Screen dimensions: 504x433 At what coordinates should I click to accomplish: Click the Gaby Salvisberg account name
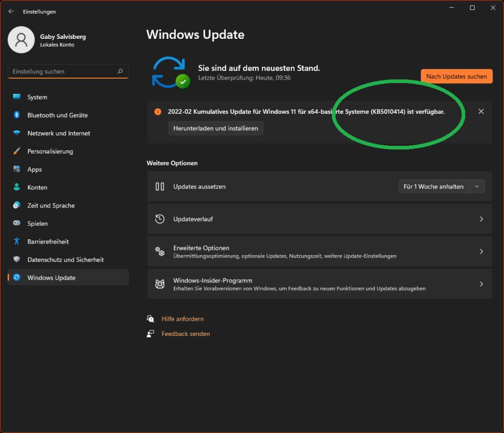[x=63, y=37]
